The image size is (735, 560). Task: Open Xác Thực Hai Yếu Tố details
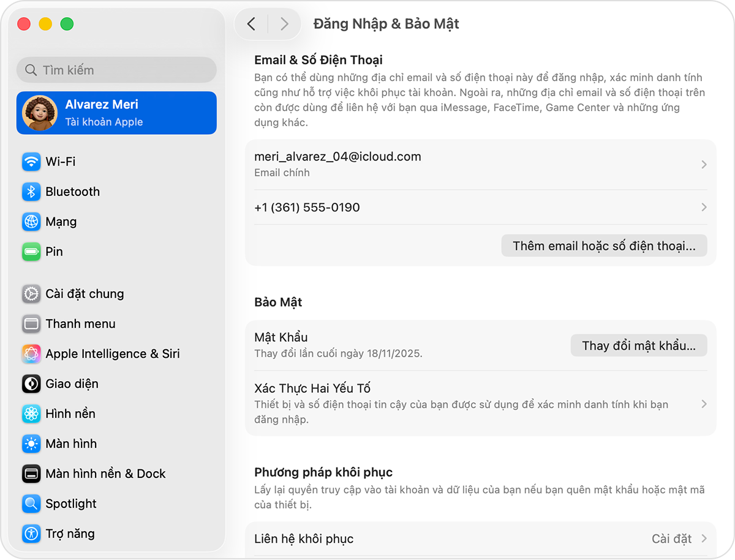pyautogui.click(x=704, y=404)
